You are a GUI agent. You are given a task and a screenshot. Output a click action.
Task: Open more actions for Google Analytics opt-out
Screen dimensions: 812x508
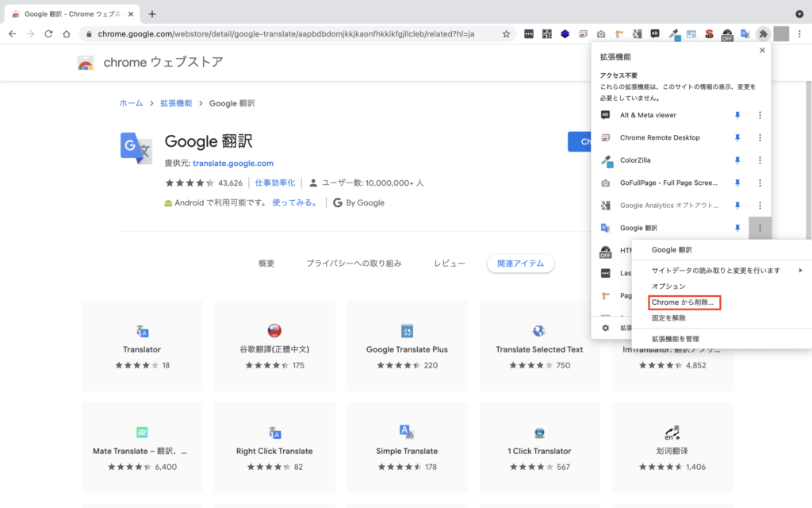(x=760, y=206)
